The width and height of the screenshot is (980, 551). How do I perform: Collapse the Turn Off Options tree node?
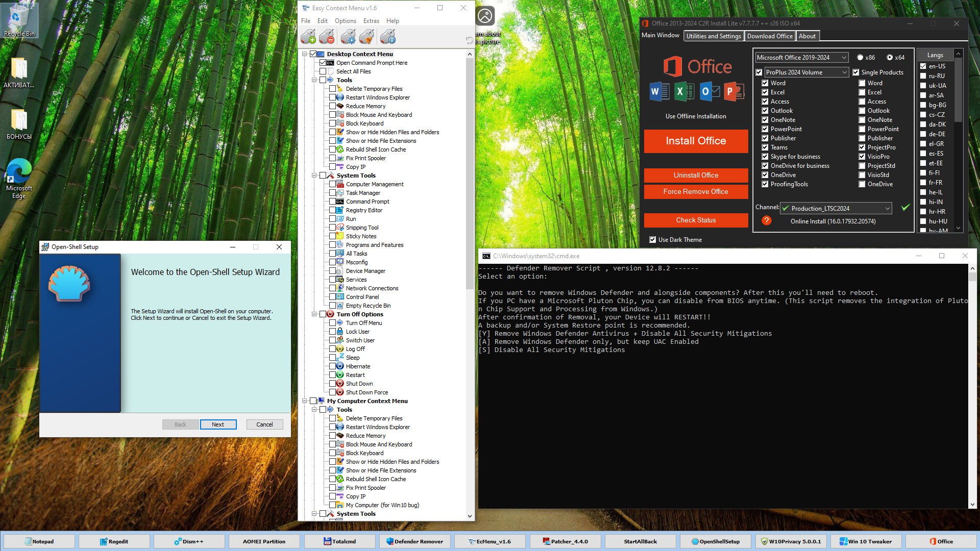(x=314, y=314)
